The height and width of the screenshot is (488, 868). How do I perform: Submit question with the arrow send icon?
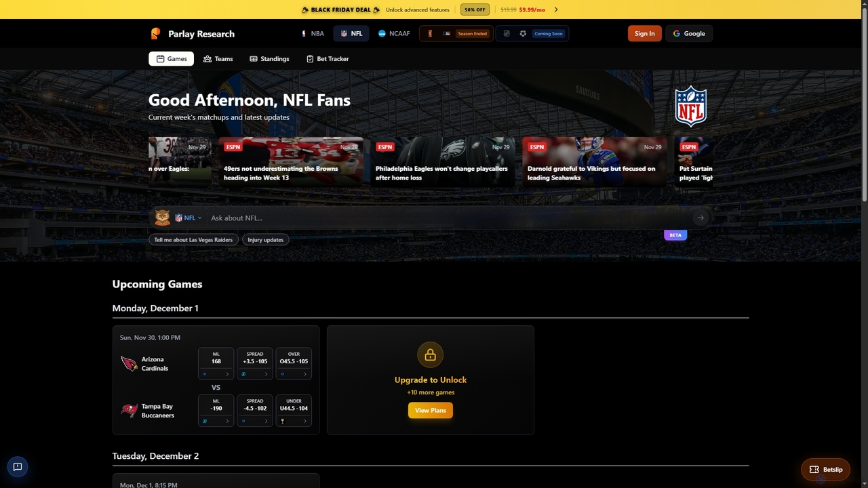(701, 218)
